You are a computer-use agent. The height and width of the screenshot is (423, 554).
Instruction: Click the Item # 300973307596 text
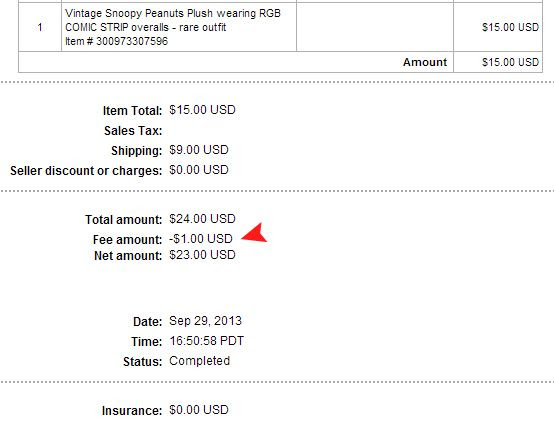pyautogui.click(x=117, y=41)
